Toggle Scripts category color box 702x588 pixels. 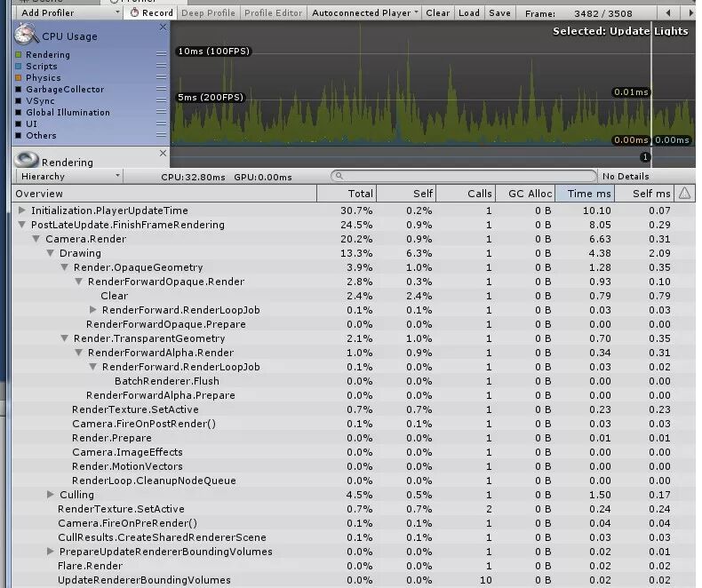tap(19, 67)
